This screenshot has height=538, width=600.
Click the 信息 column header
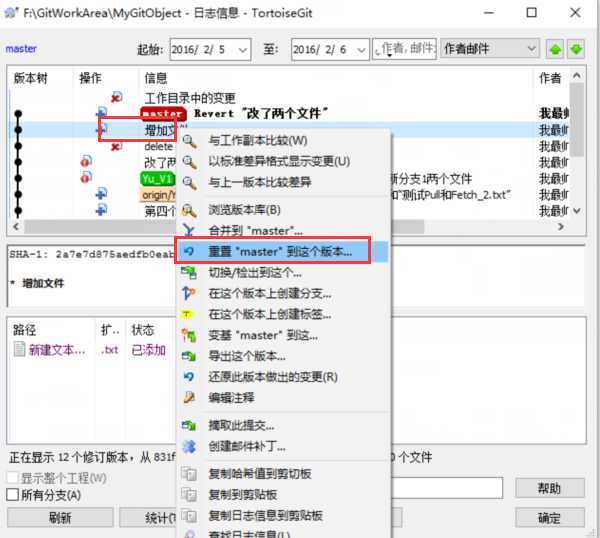coord(336,78)
